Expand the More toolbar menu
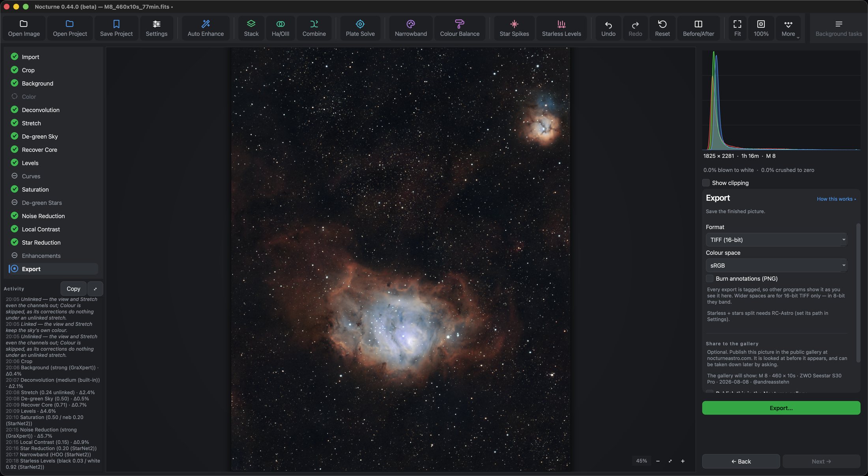Image resolution: width=868 pixels, height=476 pixels. [788, 28]
